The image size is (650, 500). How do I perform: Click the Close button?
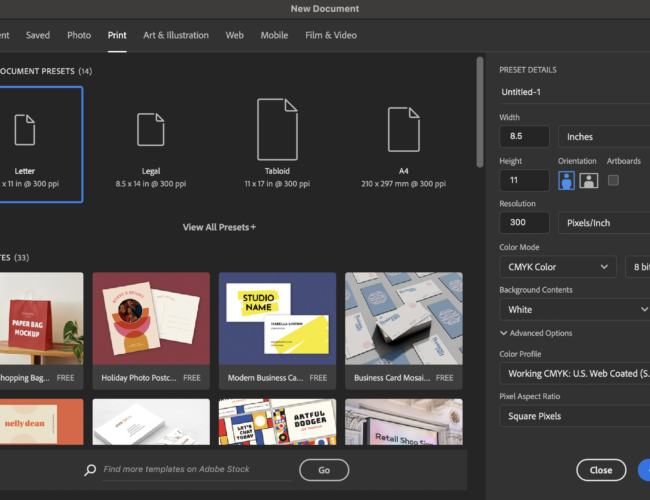click(x=601, y=469)
